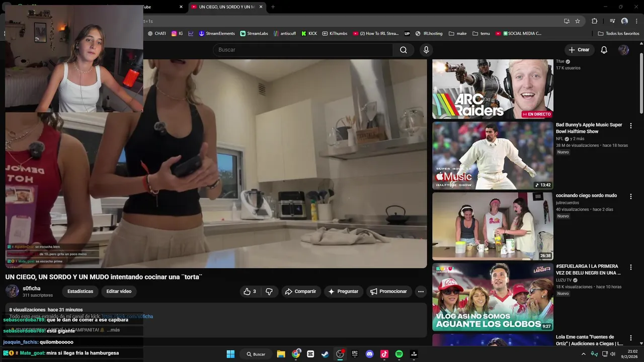
Task: Open the IG bookmark
Action: pyautogui.click(x=177, y=34)
